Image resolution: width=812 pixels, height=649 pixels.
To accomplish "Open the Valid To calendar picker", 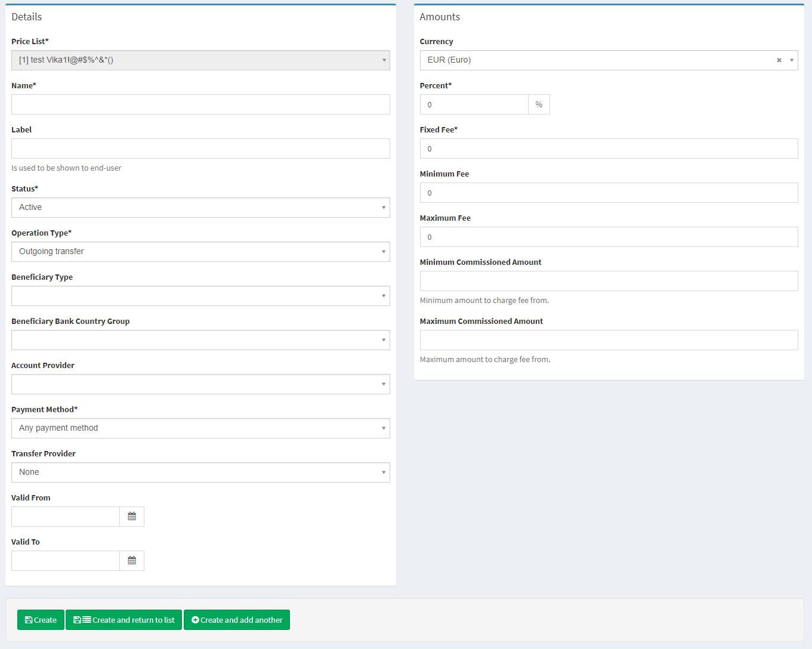I will (x=132, y=561).
